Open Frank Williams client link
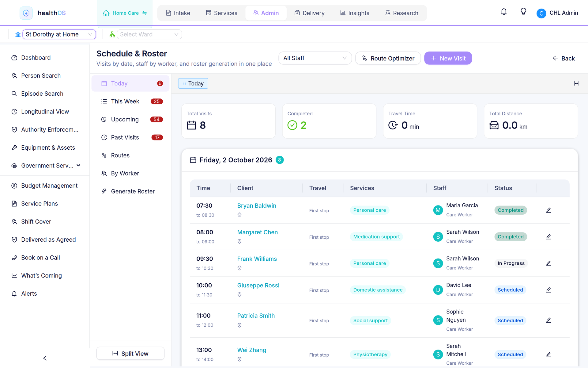The width and height of the screenshot is (588, 368). (x=257, y=259)
